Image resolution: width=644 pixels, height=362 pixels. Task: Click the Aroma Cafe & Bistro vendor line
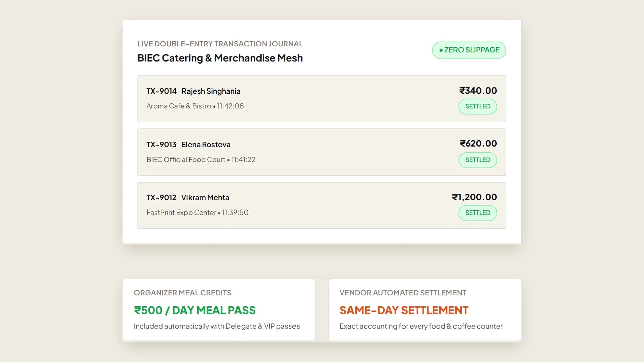pyautogui.click(x=195, y=106)
